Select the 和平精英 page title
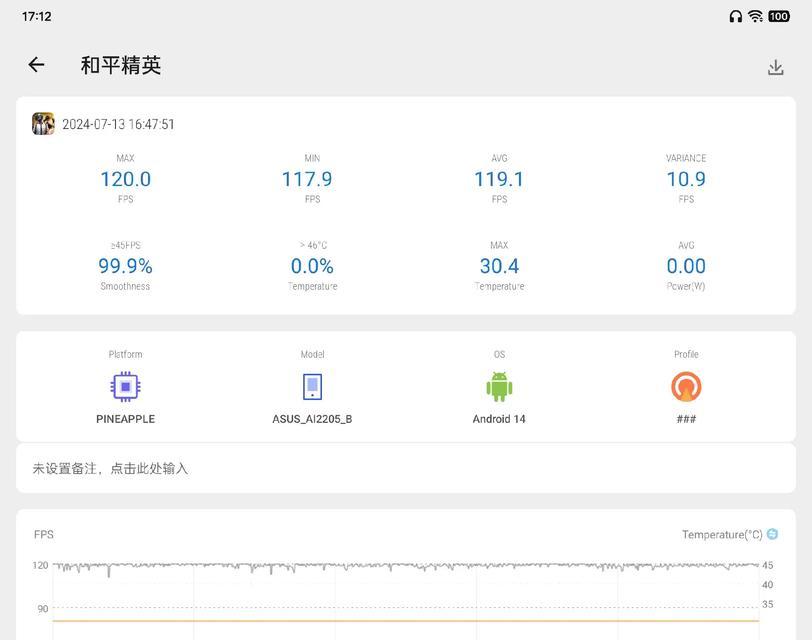Screen dimensions: 812x640 [121, 65]
